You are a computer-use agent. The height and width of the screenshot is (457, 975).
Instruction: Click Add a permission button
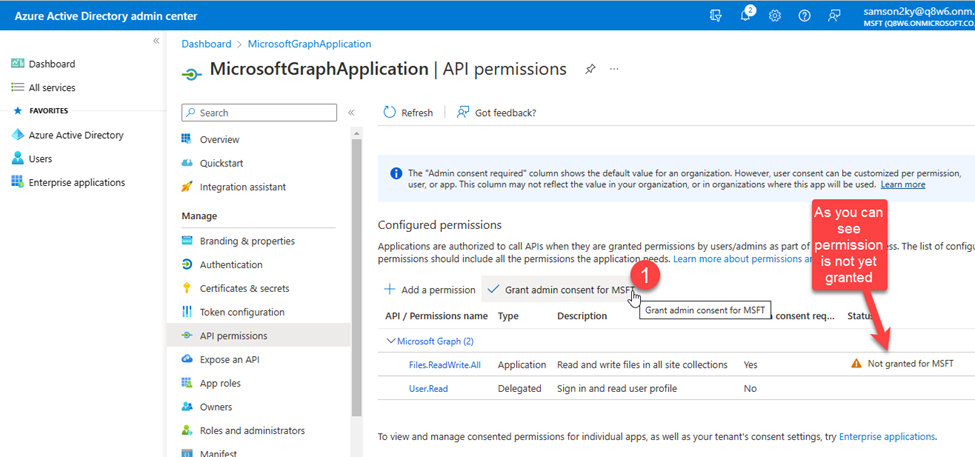click(430, 290)
